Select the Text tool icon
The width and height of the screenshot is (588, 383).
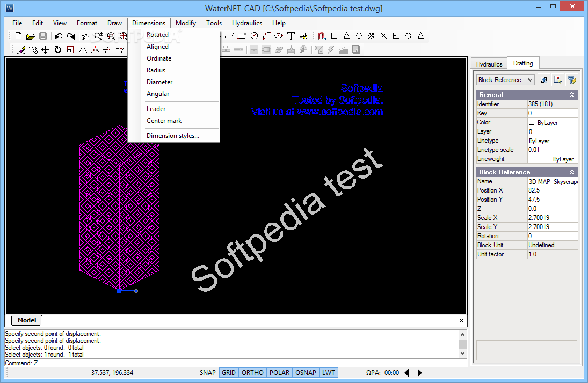coord(291,36)
